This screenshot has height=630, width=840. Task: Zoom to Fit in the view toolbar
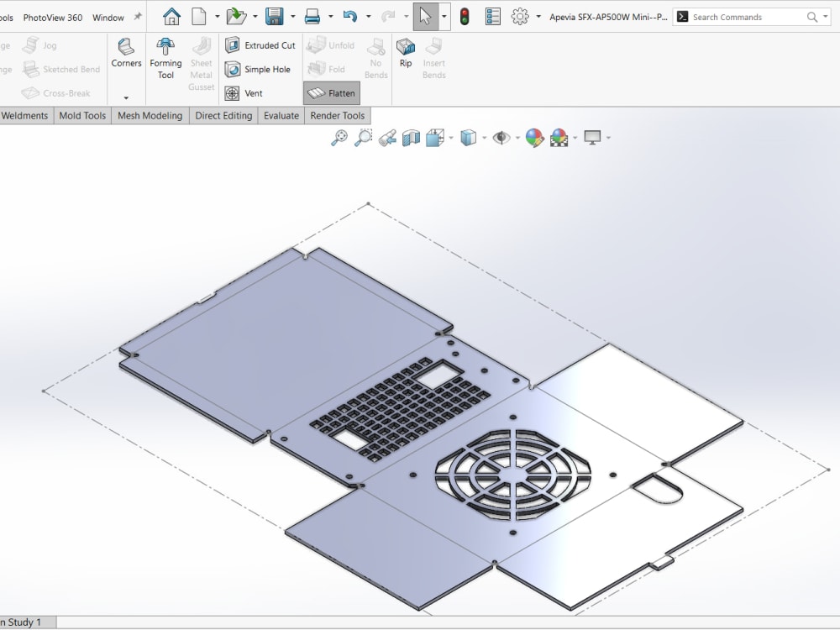point(339,138)
